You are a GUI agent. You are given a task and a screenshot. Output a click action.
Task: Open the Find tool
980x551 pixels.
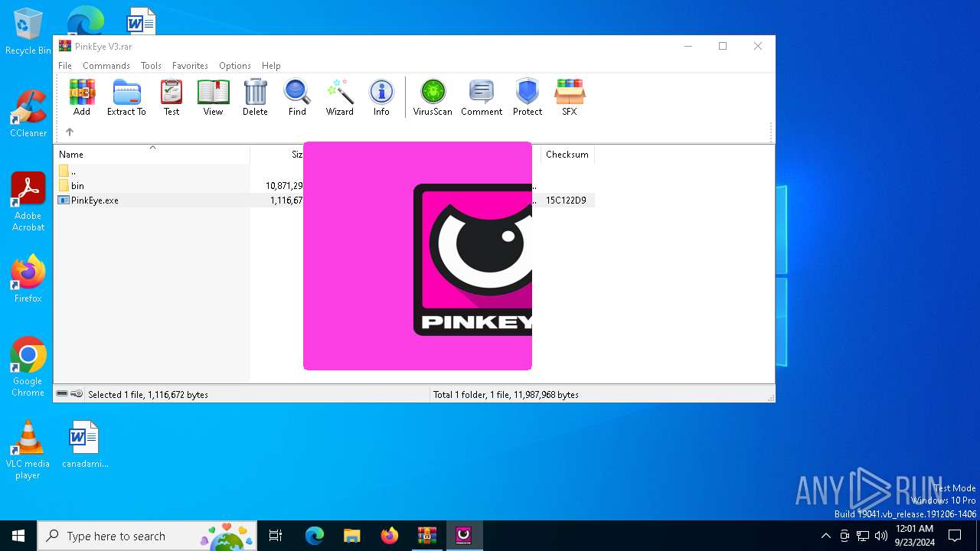(x=297, y=97)
